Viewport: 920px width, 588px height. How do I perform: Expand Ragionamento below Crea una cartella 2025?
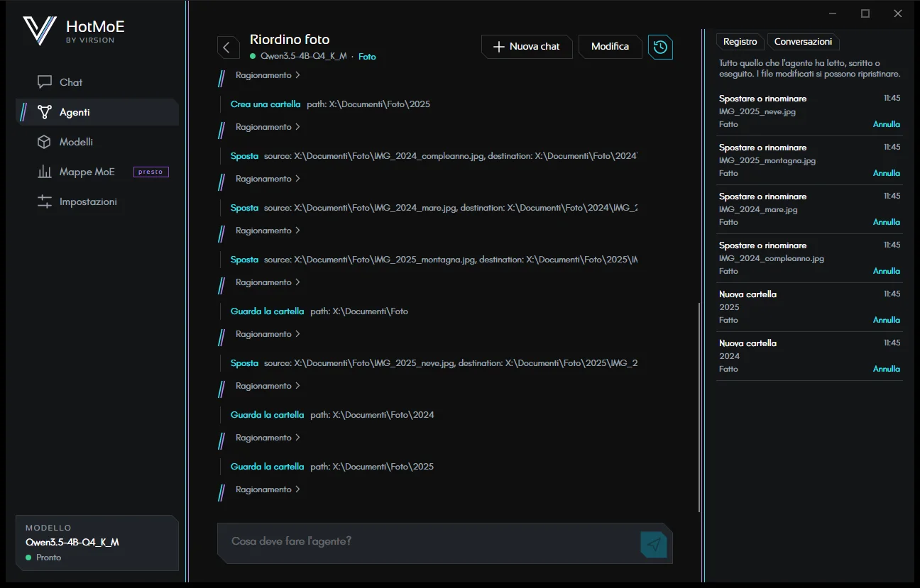click(x=268, y=127)
